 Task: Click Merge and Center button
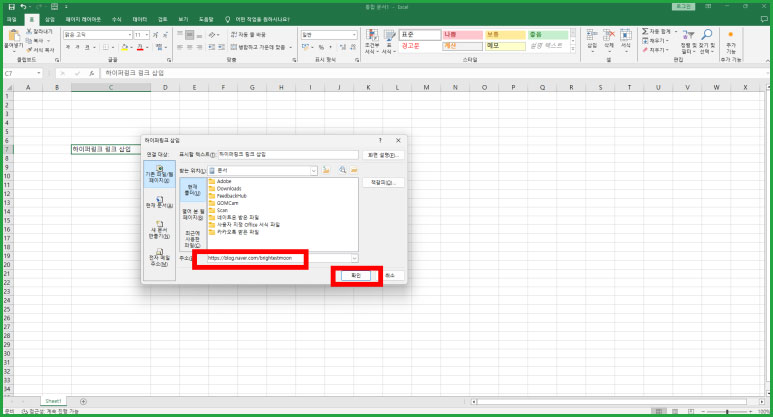click(258, 47)
